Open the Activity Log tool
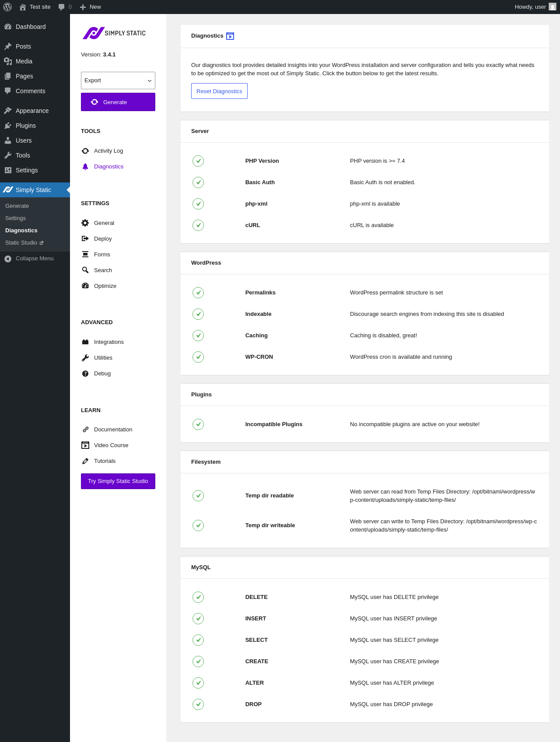The height and width of the screenshot is (742, 560). click(x=108, y=151)
